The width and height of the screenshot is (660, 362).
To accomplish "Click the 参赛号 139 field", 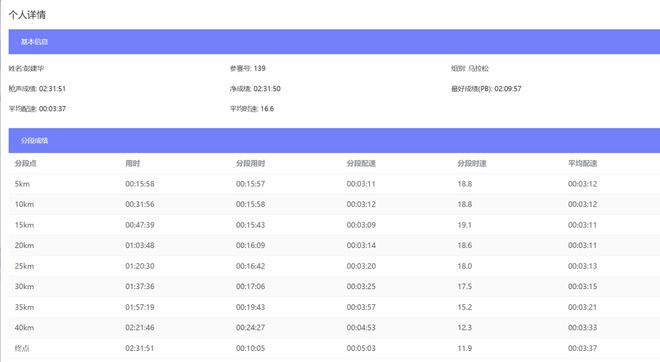I will pyautogui.click(x=248, y=68).
